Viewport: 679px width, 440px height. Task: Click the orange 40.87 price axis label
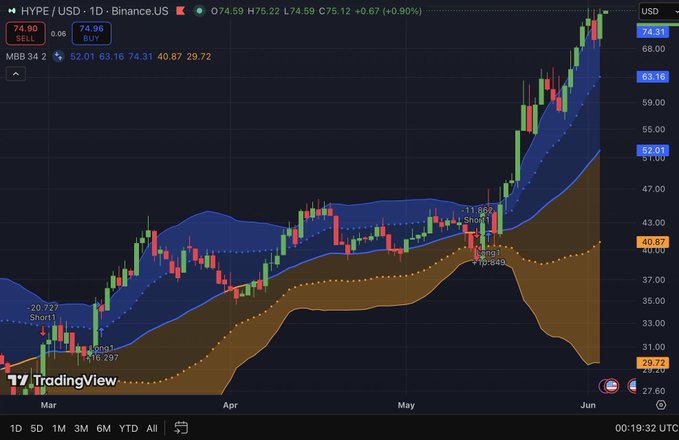[x=653, y=242]
